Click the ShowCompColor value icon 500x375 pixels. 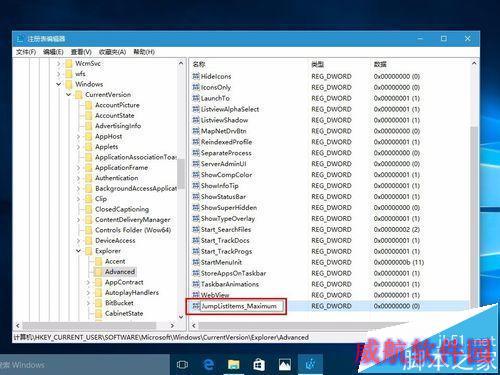click(196, 175)
